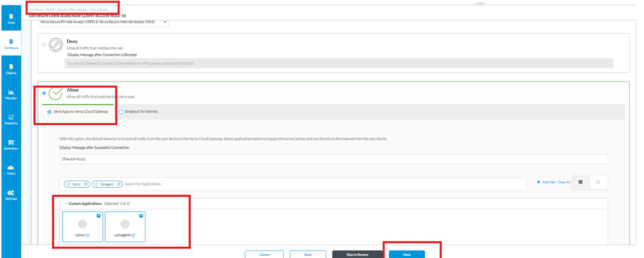The width and height of the screenshot is (644, 258).
Task: Open the Inventory section in sidebar
Action: coord(11,145)
